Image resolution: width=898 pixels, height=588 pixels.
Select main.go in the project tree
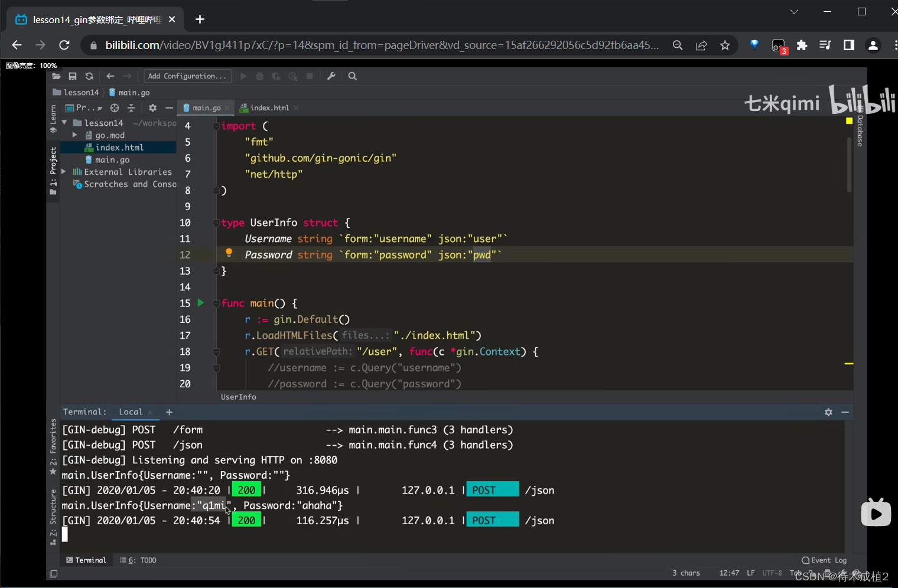tap(112, 160)
